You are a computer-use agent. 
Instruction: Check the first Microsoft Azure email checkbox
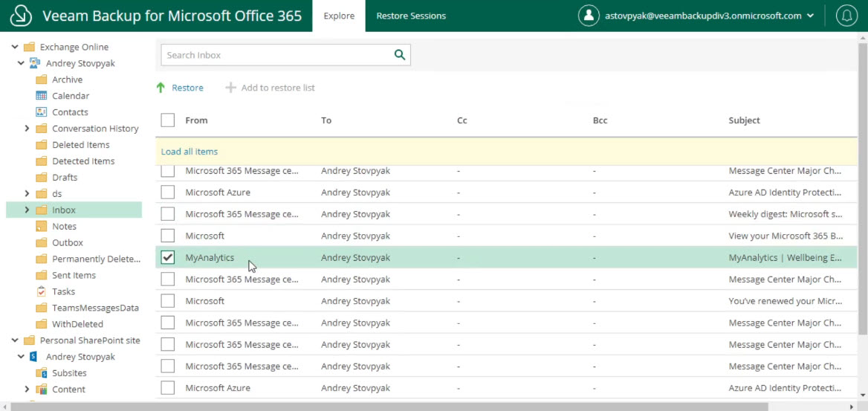(168, 192)
